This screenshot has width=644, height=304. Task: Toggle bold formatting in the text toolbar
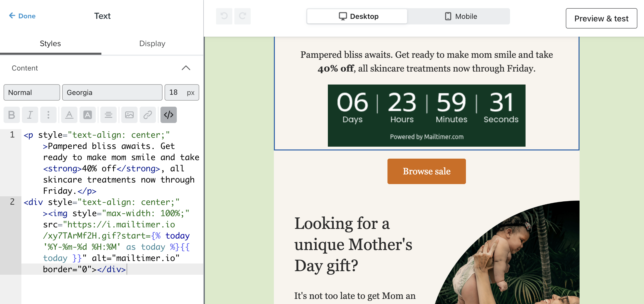click(11, 115)
